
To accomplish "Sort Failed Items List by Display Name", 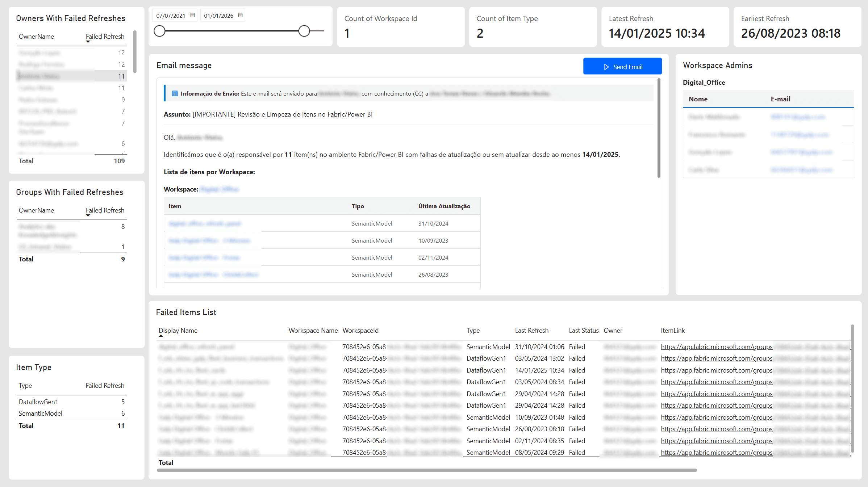I will pos(178,331).
